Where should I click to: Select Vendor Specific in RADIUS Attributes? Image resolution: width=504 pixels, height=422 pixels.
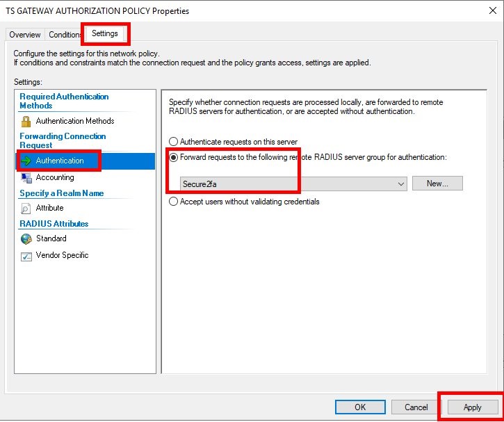click(x=62, y=255)
